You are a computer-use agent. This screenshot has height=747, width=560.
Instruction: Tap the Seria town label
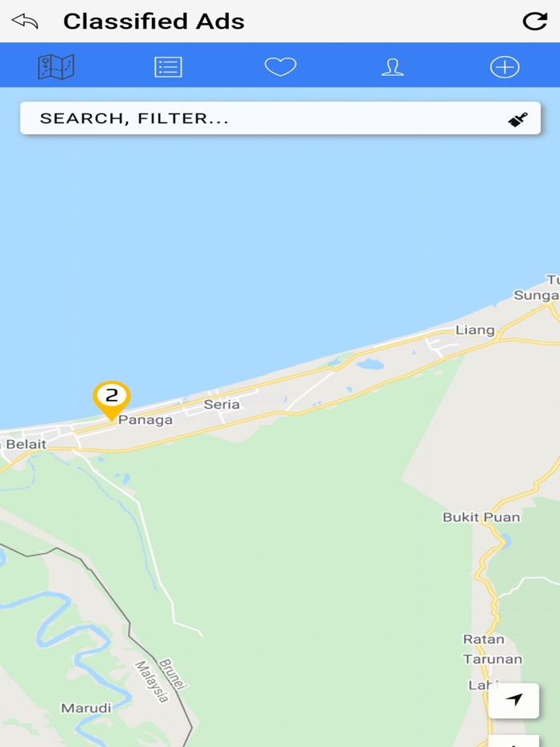click(x=222, y=405)
